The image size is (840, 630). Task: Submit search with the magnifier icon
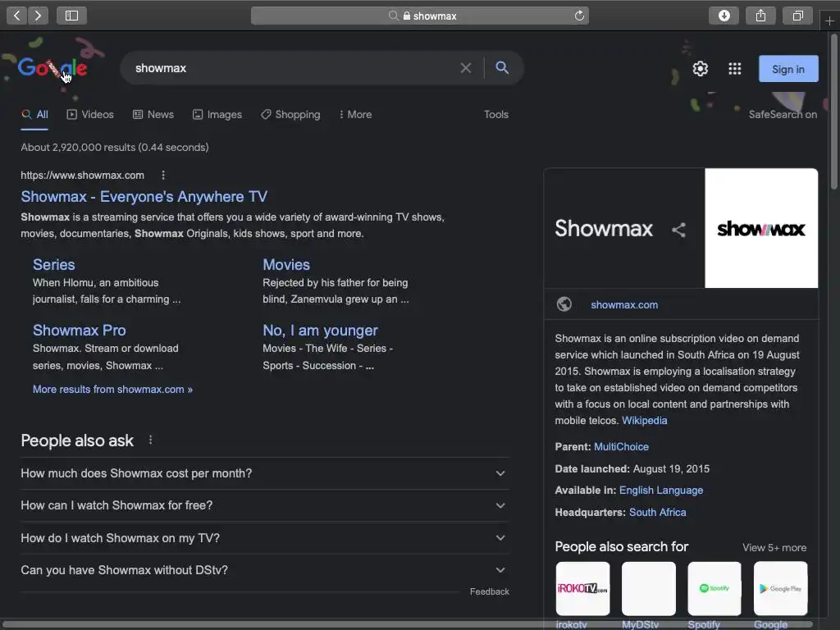pyautogui.click(x=502, y=67)
